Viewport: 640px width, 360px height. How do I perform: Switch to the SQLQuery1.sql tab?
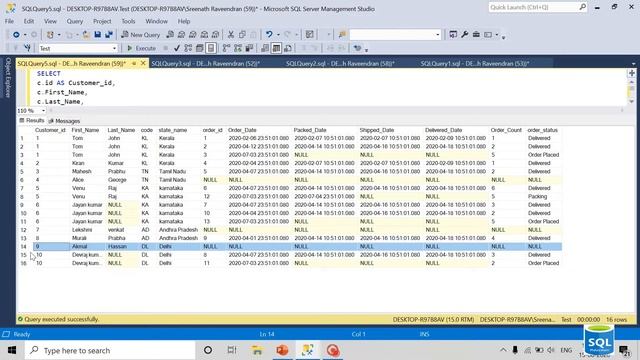[x=475, y=63]
